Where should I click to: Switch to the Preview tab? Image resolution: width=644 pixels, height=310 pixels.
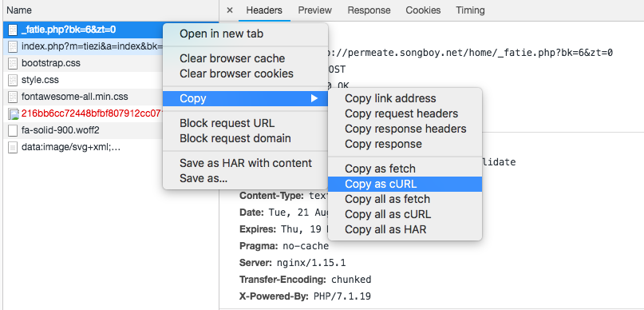tap(314, 10)
